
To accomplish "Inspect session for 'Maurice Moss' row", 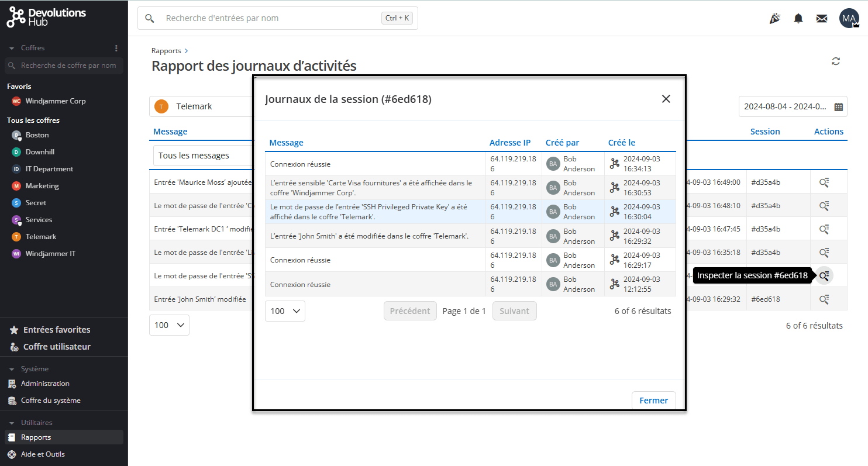I will click(824, 182).
